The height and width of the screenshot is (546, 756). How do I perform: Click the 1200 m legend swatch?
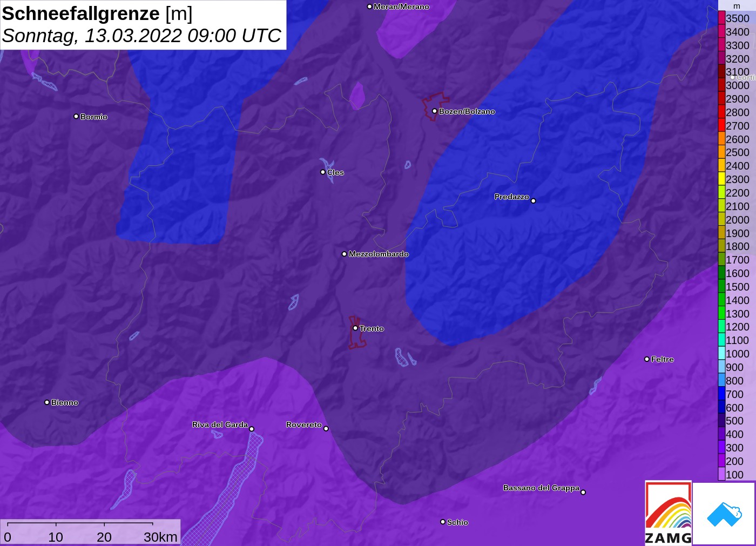tap(721, 326)
